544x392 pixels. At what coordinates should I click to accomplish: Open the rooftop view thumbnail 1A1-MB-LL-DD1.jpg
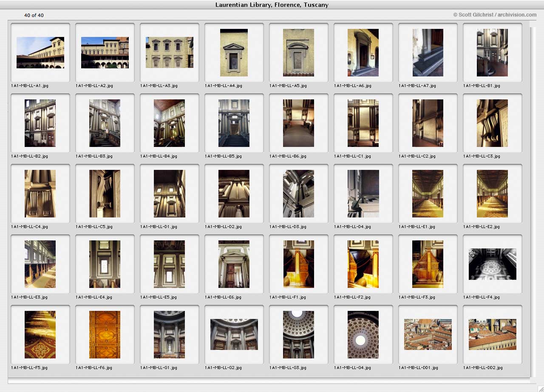(x=428, y=335)
